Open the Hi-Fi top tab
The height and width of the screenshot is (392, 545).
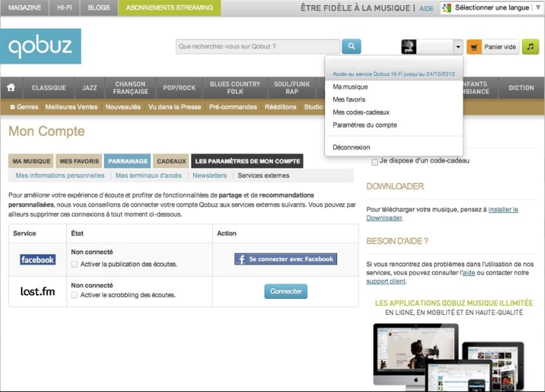point(64,8)
